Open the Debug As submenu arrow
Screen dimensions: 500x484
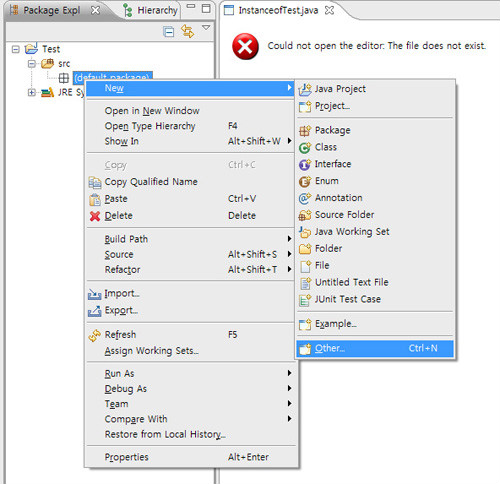pos(290,388)
